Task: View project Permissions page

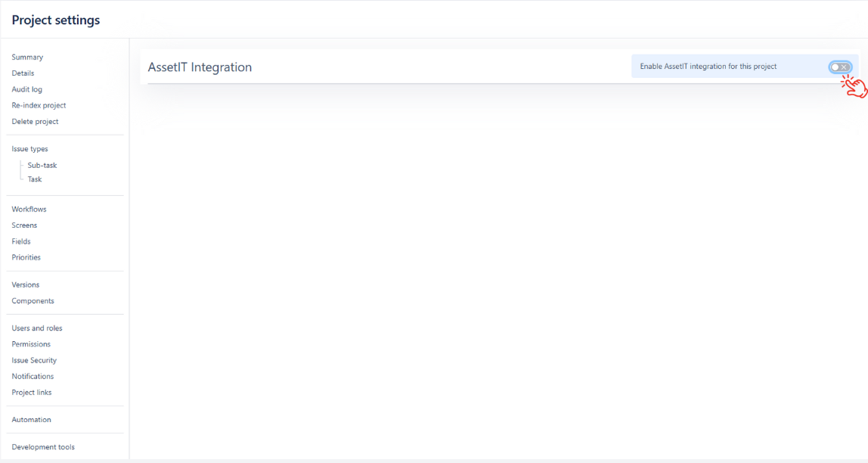Action: pos(31,344)
